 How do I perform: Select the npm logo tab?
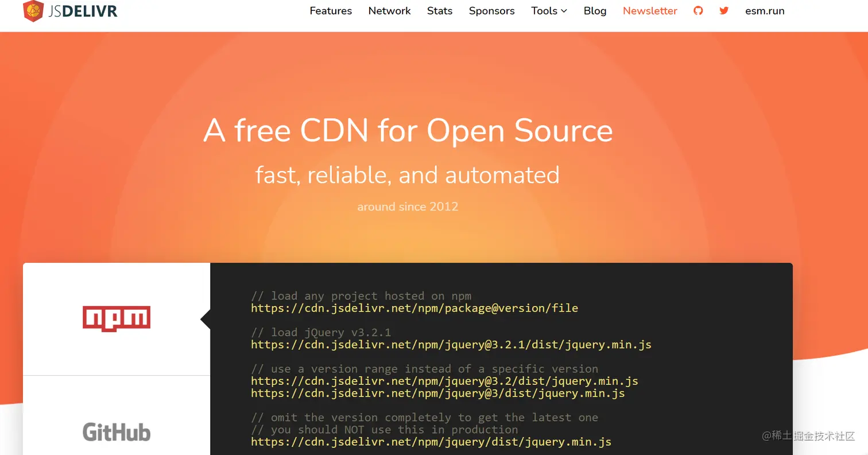click(x=117, y=319)
